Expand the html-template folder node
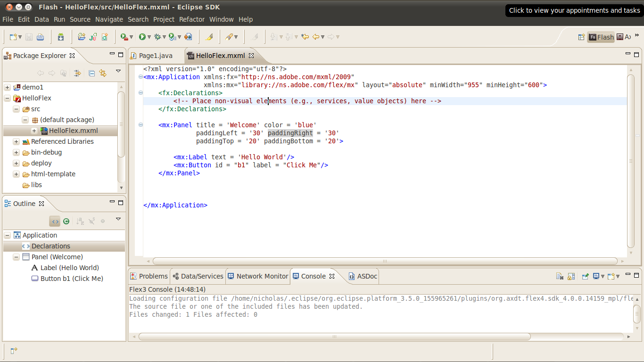Viewport: 644px width, 362px height. 17,174
